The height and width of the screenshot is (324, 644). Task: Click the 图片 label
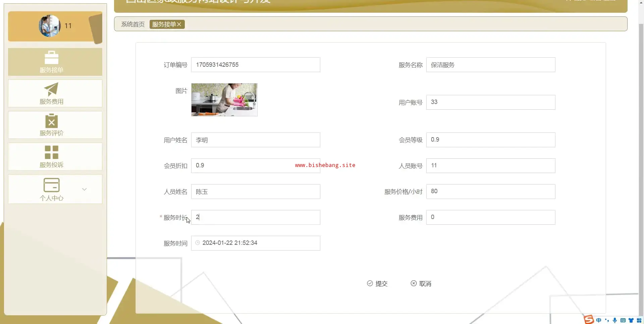[181, 91]
